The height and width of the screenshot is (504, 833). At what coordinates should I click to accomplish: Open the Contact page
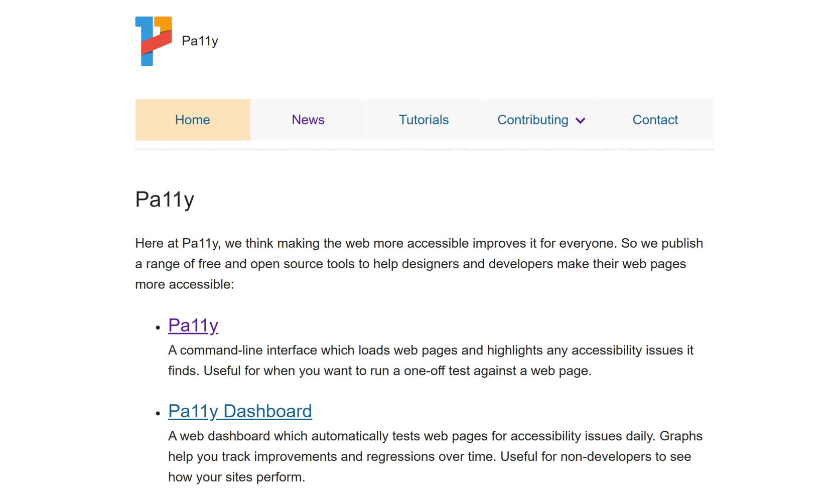coord(655,120)
